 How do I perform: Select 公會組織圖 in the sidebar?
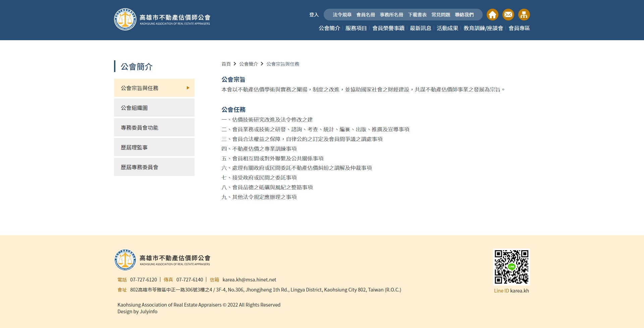(134, 108)
